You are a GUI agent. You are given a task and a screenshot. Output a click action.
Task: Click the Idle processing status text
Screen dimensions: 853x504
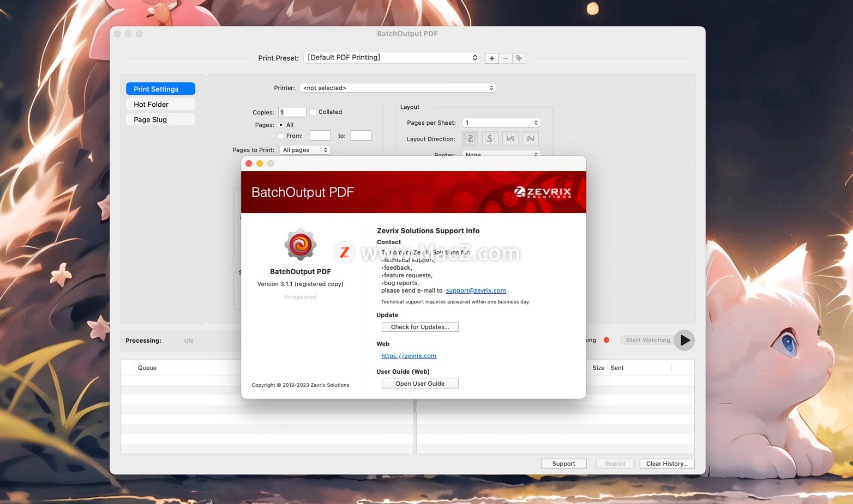(188, 341)
